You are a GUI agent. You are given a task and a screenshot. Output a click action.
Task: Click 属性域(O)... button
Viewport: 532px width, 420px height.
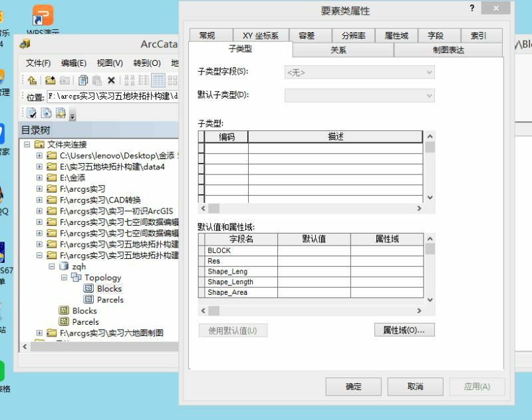point(404,329)
